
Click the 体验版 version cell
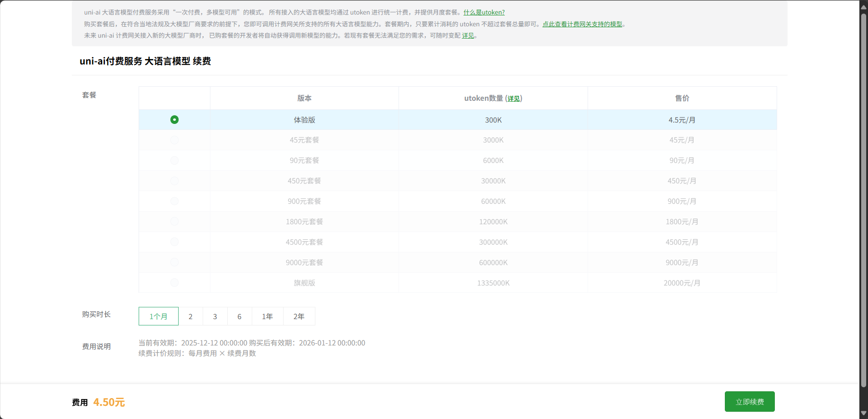click(304, 120)
